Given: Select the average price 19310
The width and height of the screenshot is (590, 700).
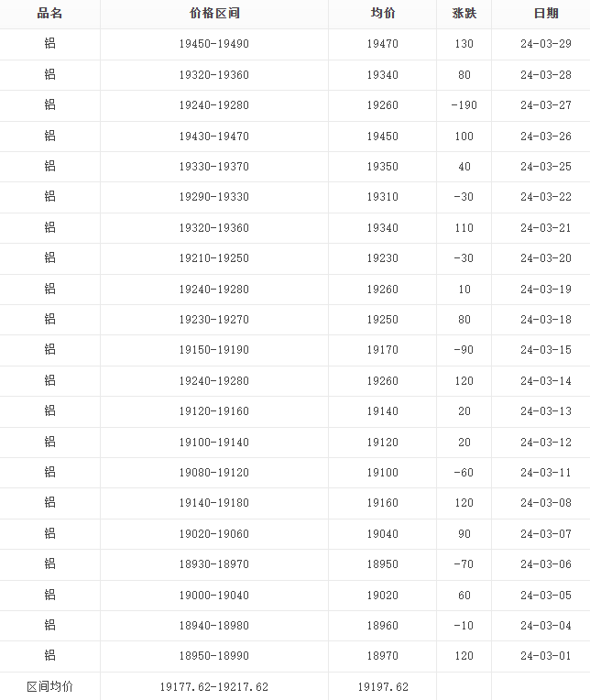Looking at the screenshot, I should pos(382,197).
